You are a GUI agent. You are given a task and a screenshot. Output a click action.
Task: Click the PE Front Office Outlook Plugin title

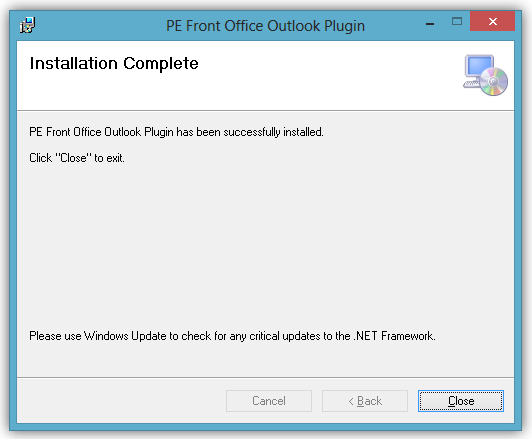click(265, 26)
